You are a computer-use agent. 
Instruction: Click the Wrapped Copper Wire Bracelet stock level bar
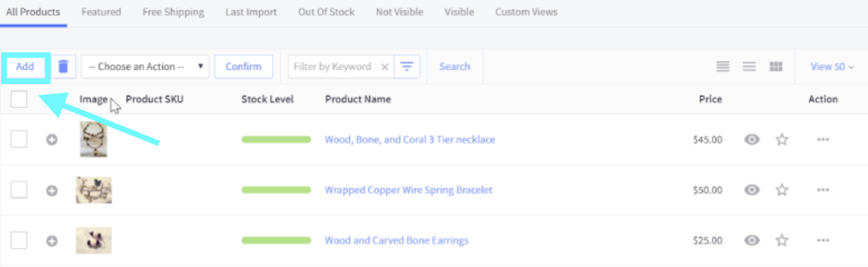tap(276, 190)
